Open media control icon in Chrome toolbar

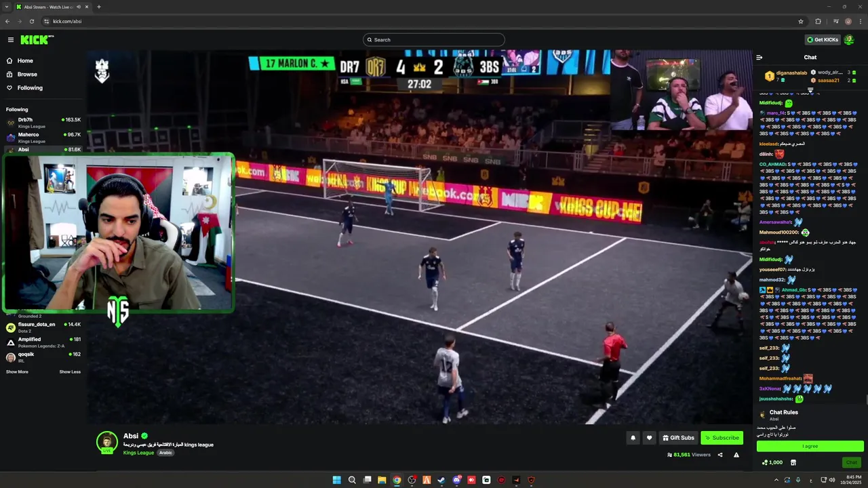tap(835, 21)
